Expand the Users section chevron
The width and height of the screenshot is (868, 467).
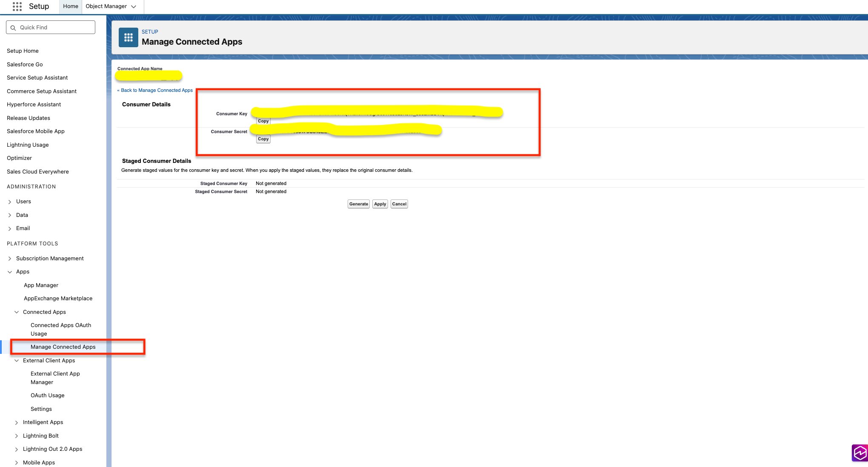point(10,202)
